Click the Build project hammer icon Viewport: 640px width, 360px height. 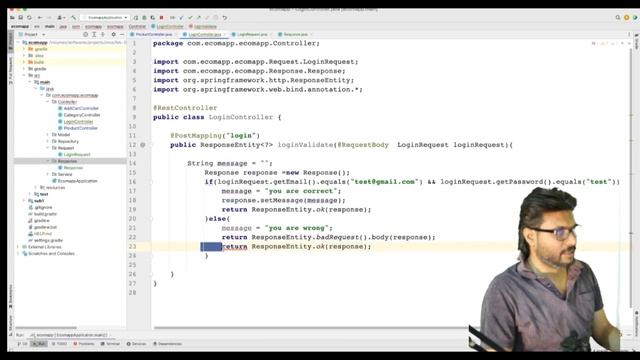tap(73, 18)
